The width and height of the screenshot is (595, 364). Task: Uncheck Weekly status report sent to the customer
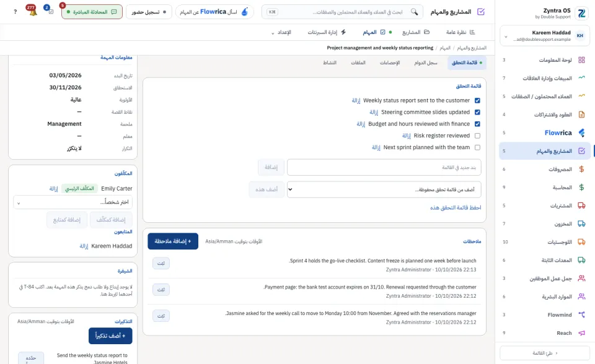click(477, 100)
